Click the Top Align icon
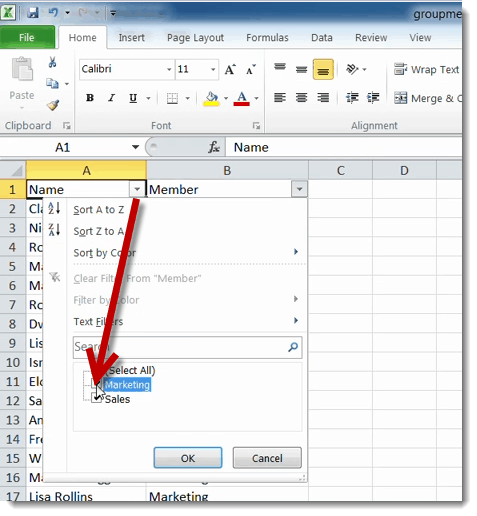Screen dimensions: 477x516 click(280, 67)
